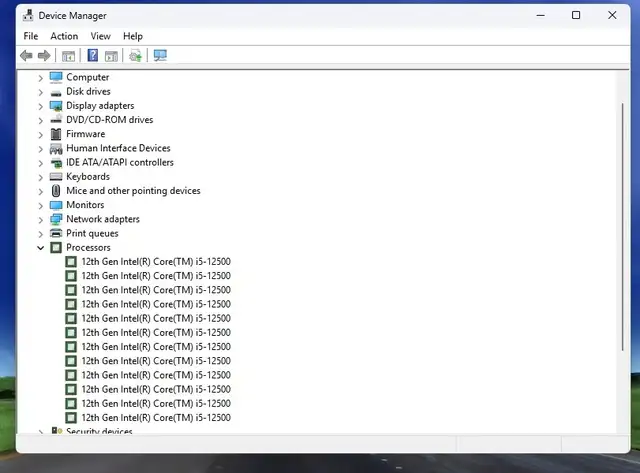Click Show/Hide Console Tree toolbar icon
640x473 pixels.
click(68, 56)
